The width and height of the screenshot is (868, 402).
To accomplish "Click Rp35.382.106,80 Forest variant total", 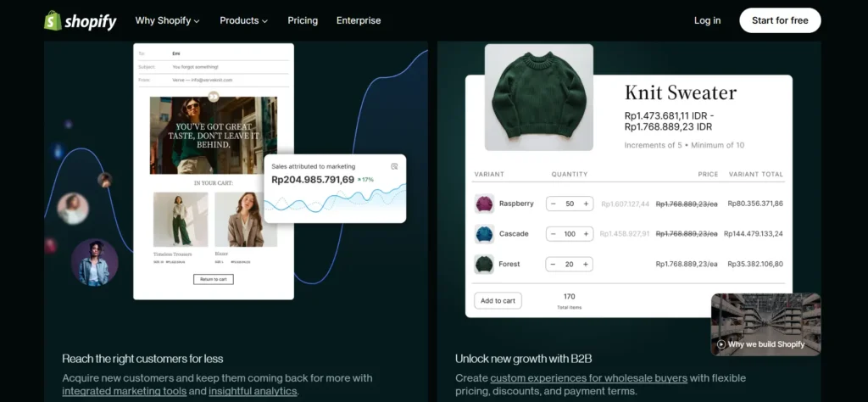I will point(755,264).
